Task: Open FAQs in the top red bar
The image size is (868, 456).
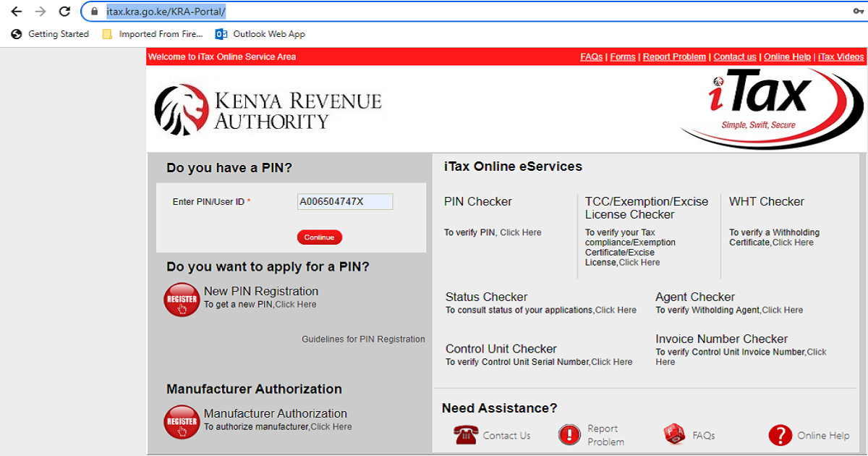Action: [x=591, y=57]
